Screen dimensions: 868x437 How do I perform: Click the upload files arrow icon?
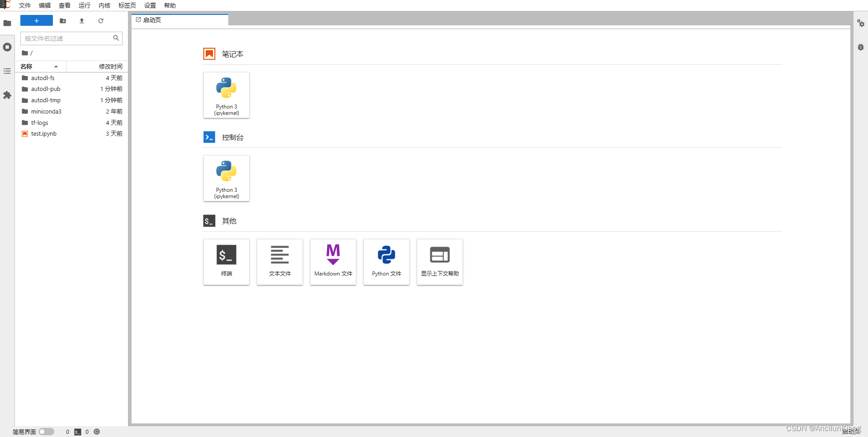(x=82, y=21)
